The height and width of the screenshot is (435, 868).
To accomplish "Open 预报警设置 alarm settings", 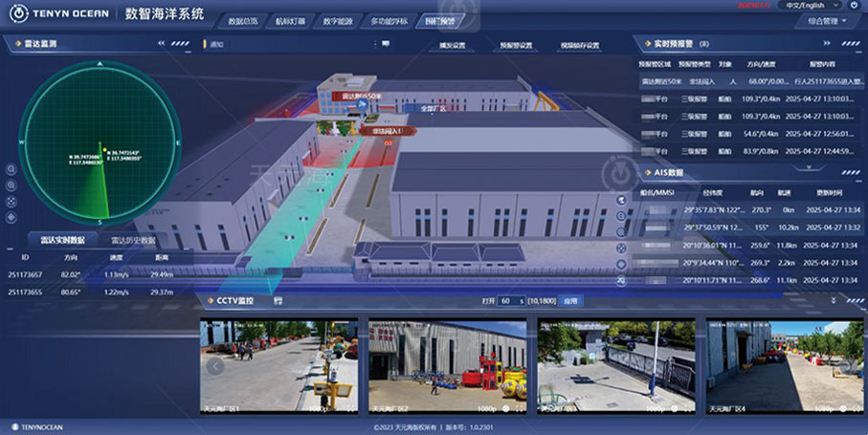I will click(x=517, y=45).
